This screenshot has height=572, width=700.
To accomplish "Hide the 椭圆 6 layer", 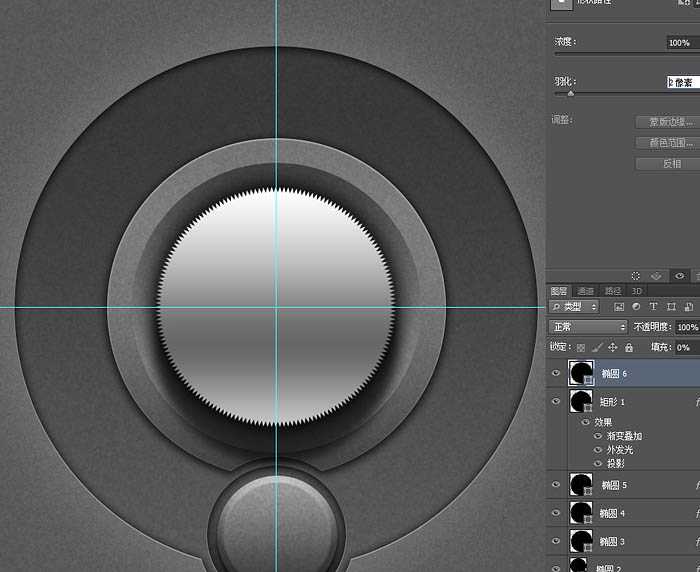I will pyautogui.click(x=556, y=373).
